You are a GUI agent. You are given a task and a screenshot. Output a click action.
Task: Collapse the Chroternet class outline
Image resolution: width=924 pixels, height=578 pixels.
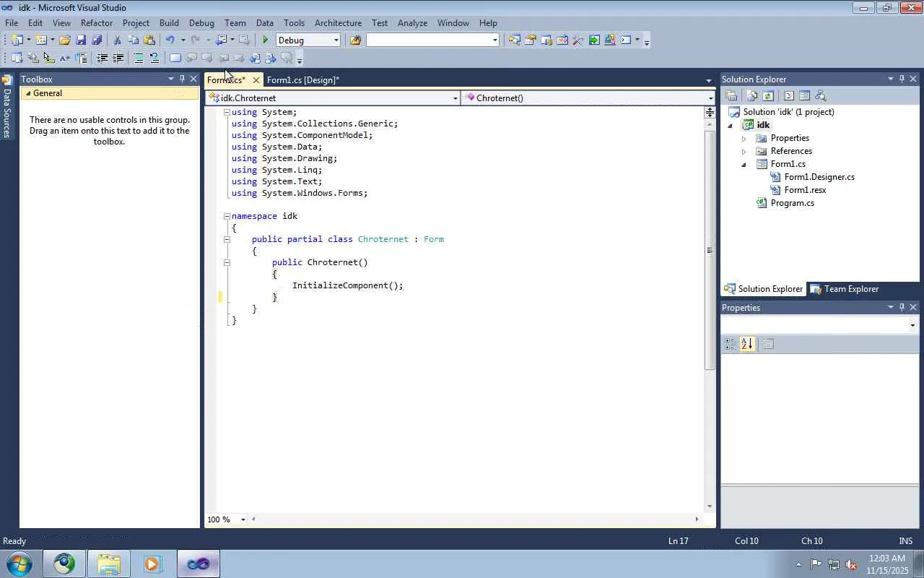[x=227, y=239]
